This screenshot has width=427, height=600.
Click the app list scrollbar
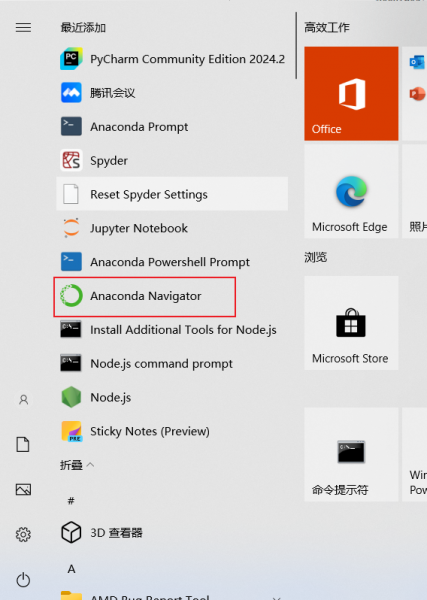296,46
